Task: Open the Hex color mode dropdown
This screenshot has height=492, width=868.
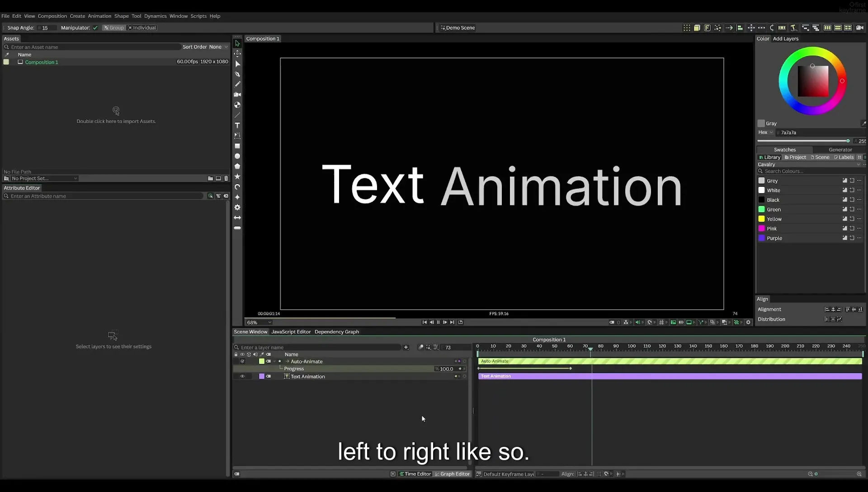Action: (765, 132)
